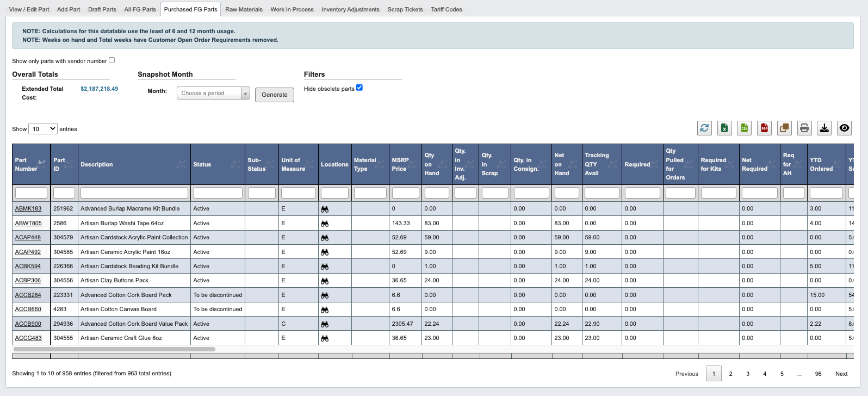Viewport: 868px width, 396px height.
Task: Click the download icon button
Action: [x=824, y=128]
